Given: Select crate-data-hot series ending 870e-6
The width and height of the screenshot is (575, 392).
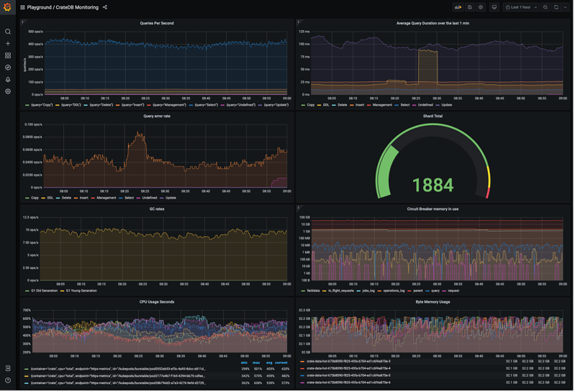Looking at the screenshot, I should point(348,383).
